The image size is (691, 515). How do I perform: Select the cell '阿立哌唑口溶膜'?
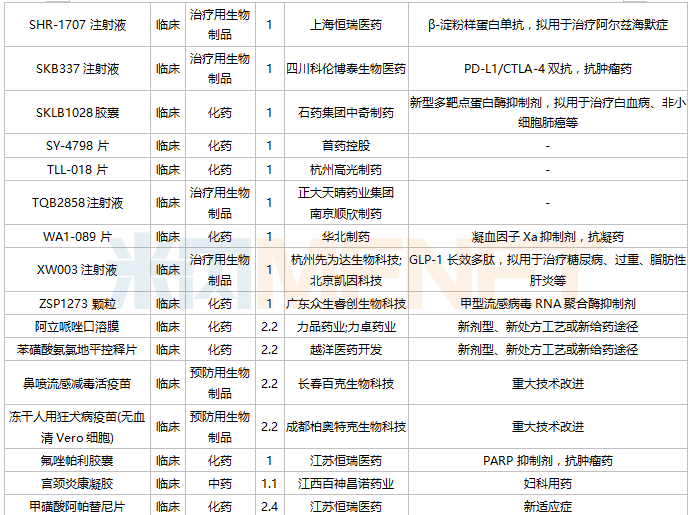point(78,326)
